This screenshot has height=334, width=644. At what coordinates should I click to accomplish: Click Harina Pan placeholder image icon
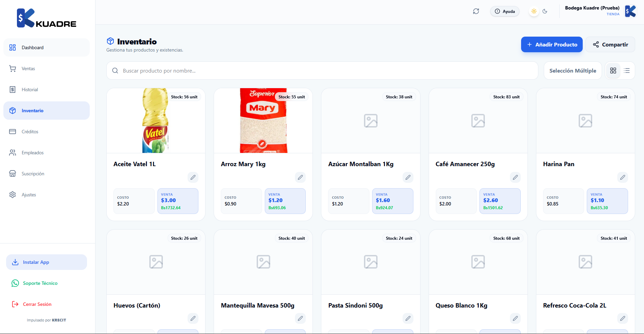[x=585, y=121]
